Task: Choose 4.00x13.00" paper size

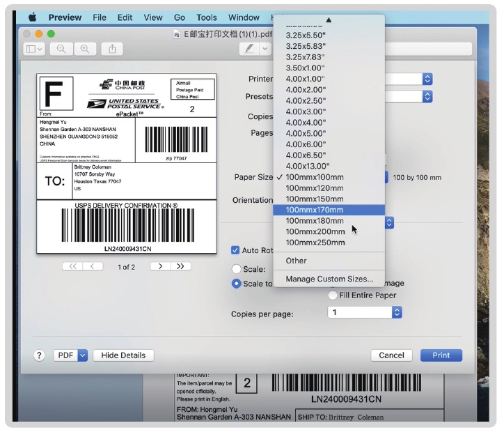Action: 329,166
